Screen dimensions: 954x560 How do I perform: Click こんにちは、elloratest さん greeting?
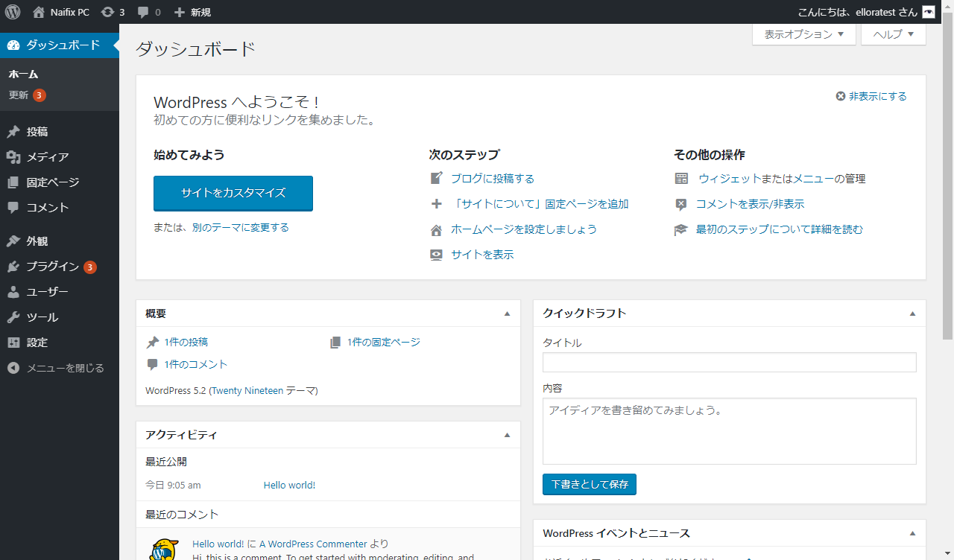[x=858, y=12]
